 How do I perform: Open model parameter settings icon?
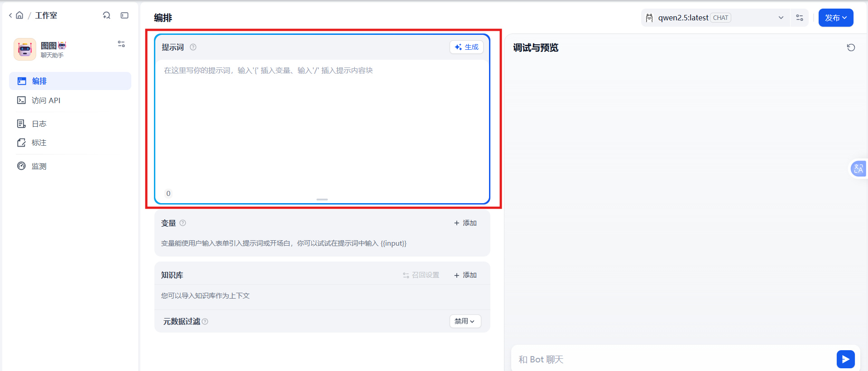(x=800, y=18)
